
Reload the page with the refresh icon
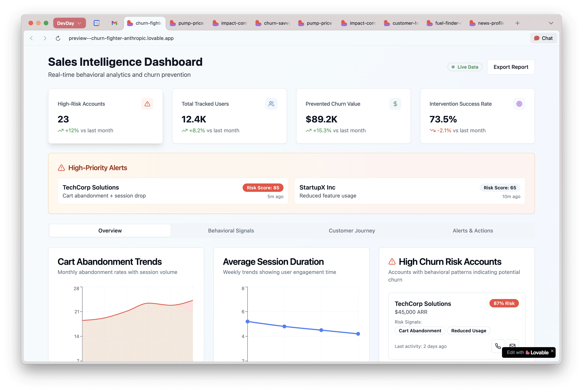click(x=58, y=38)
